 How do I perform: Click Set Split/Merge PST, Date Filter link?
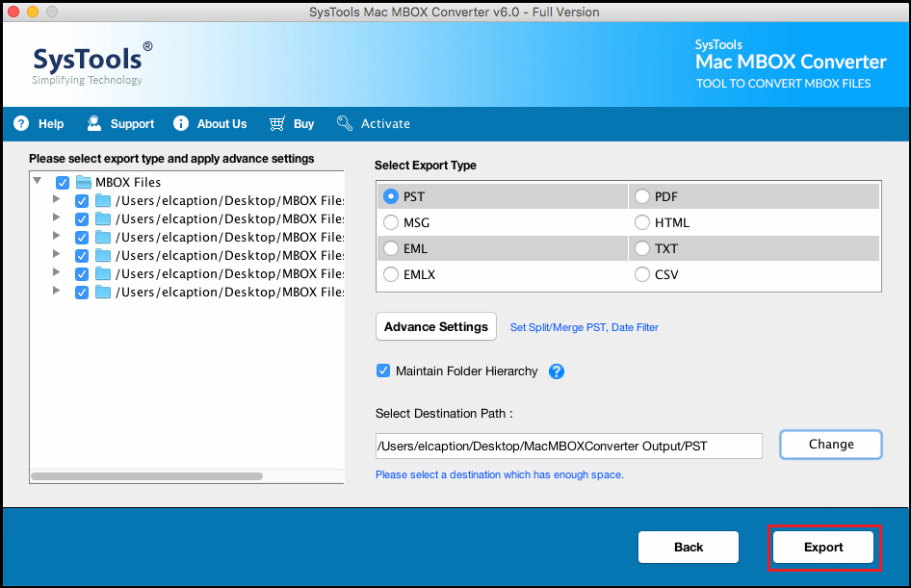(584, 327)
